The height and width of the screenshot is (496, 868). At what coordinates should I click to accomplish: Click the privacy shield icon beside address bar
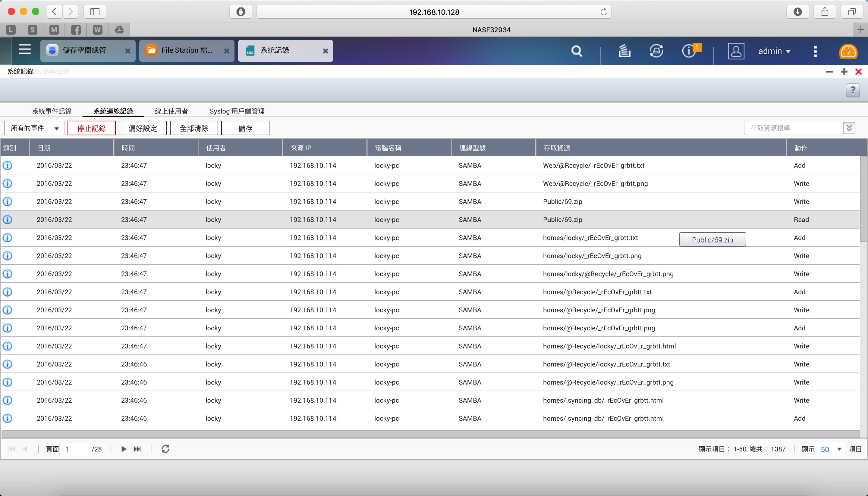(241, 11)
